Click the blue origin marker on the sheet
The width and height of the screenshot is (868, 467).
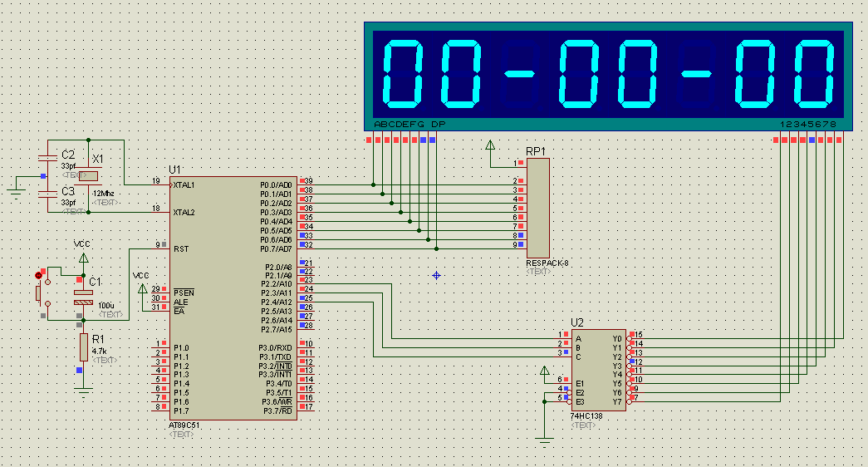click(x=436, y=275)
